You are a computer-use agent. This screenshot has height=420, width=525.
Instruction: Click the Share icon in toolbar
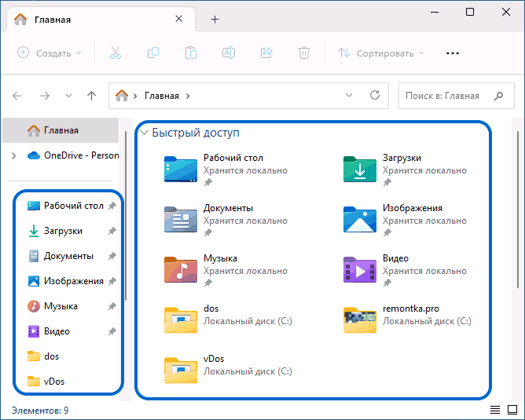(x=266, y=53)
